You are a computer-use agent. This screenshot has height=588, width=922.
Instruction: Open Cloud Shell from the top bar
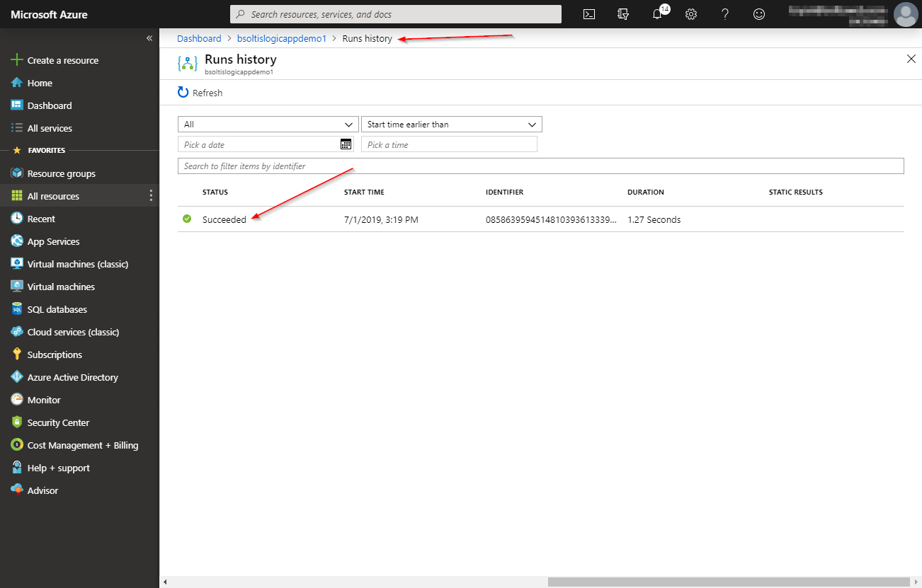tap(588, 14)
